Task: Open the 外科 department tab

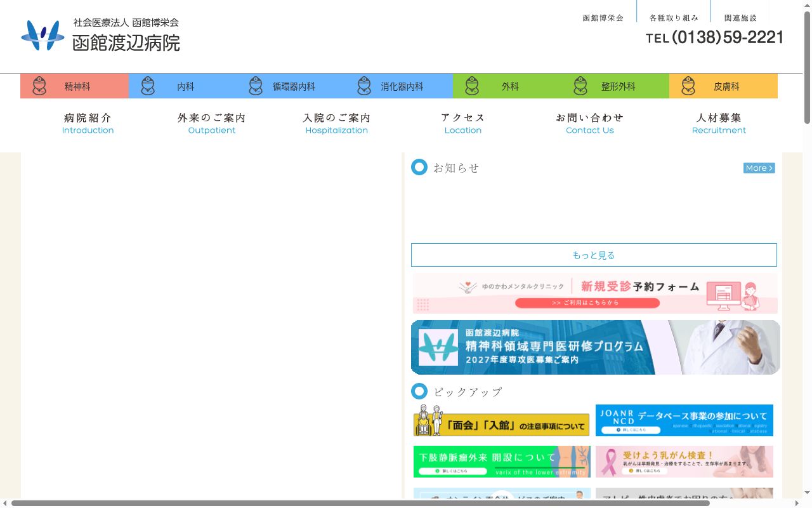Action: click(507, 86)
